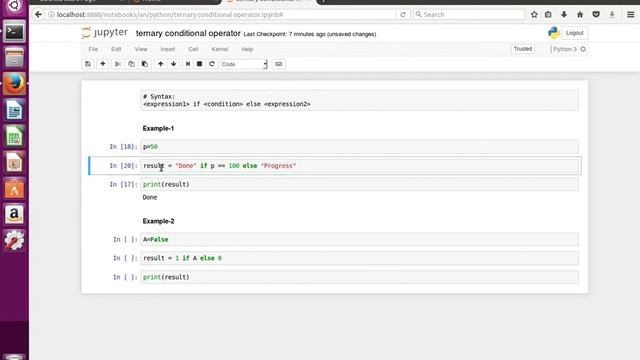Viewport: 640px width, 360px height.
Task: Move the selected cell down
Action: click(x=174, y=64)
